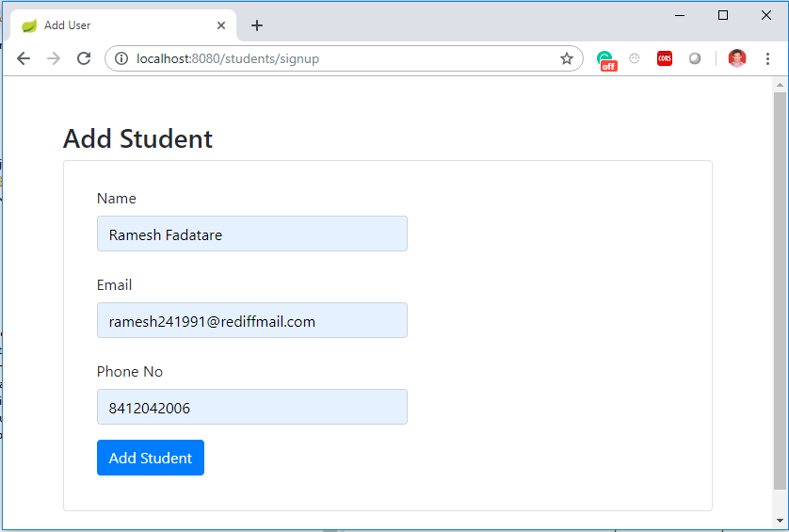
Task: Click the Add Student page heading
Action: (x=137, y=138)
